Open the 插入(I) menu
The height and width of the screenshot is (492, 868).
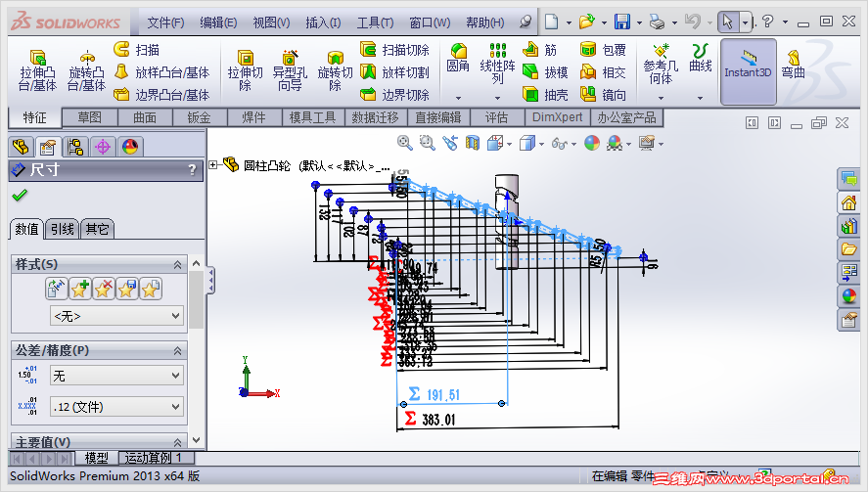pos(323,22)
